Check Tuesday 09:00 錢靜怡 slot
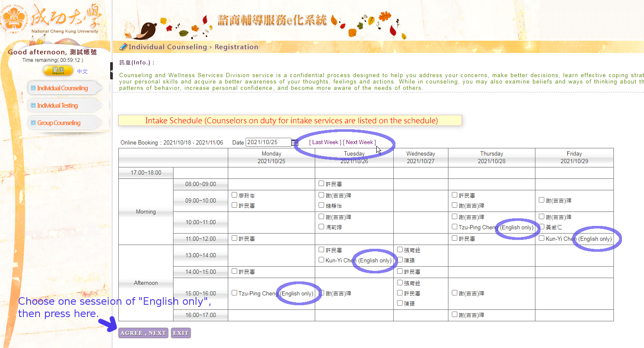Viewport: 644px width, 348px height. (x=322, y=205)
